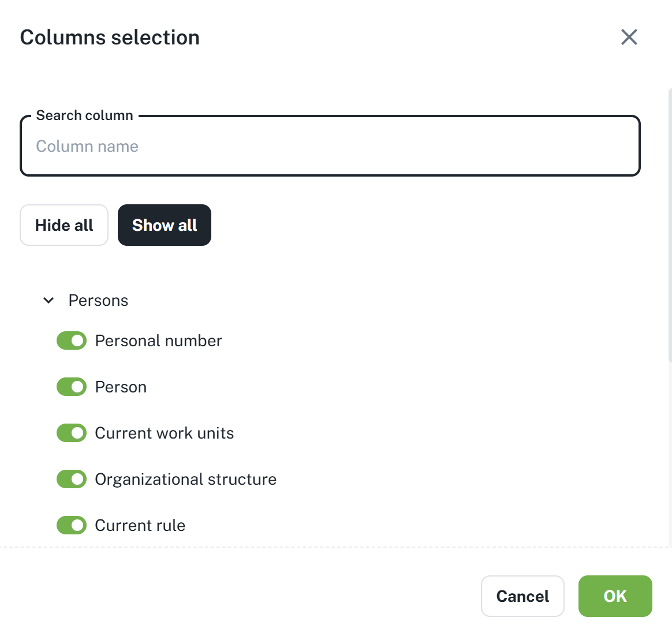Click the Personal number label text

point(158,340)
